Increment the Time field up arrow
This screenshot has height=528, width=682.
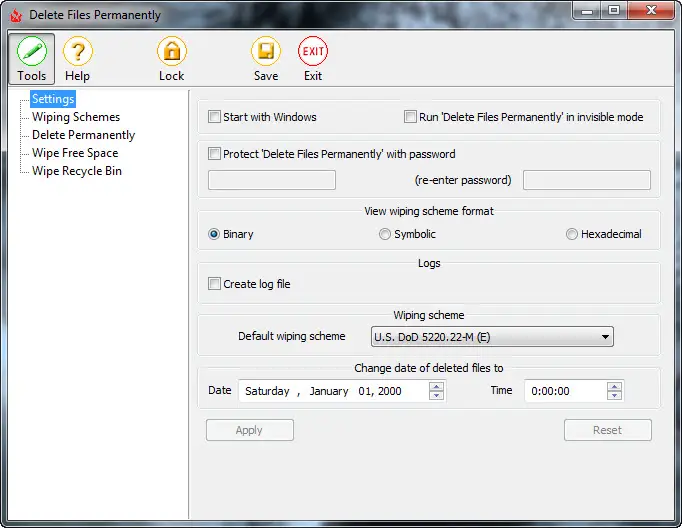[614, 386]
